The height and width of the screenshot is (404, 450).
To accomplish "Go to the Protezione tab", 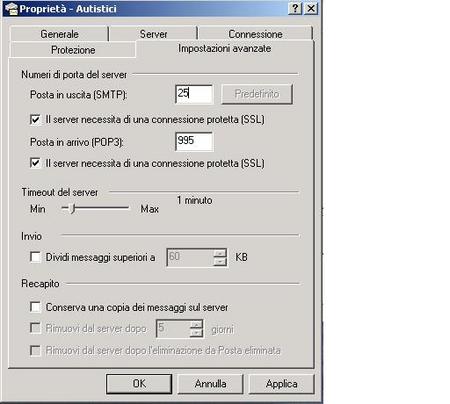I will click(x=73, y=50).
